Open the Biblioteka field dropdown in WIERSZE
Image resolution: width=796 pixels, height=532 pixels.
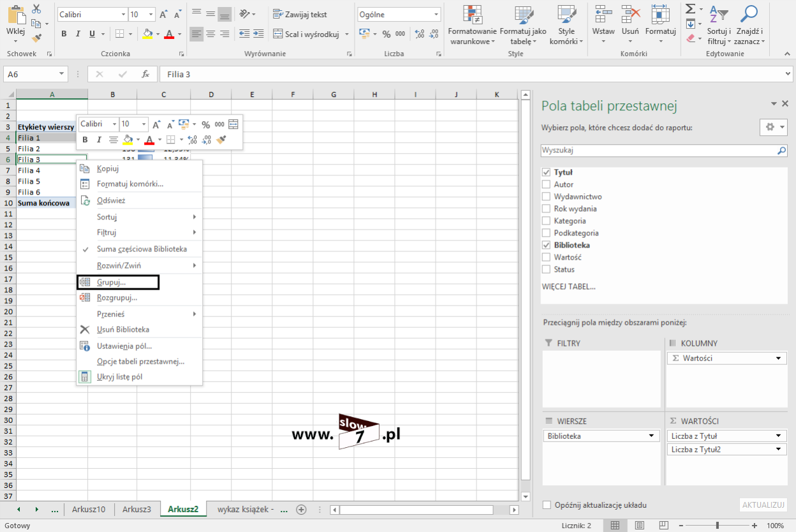click(x=651, y=436)
